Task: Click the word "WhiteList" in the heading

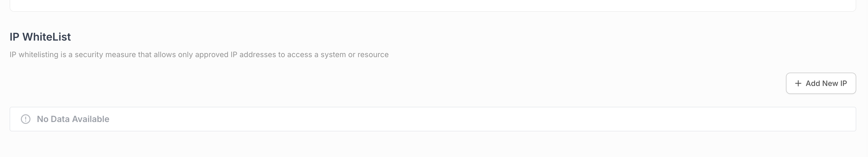Action: pos(46,37)
